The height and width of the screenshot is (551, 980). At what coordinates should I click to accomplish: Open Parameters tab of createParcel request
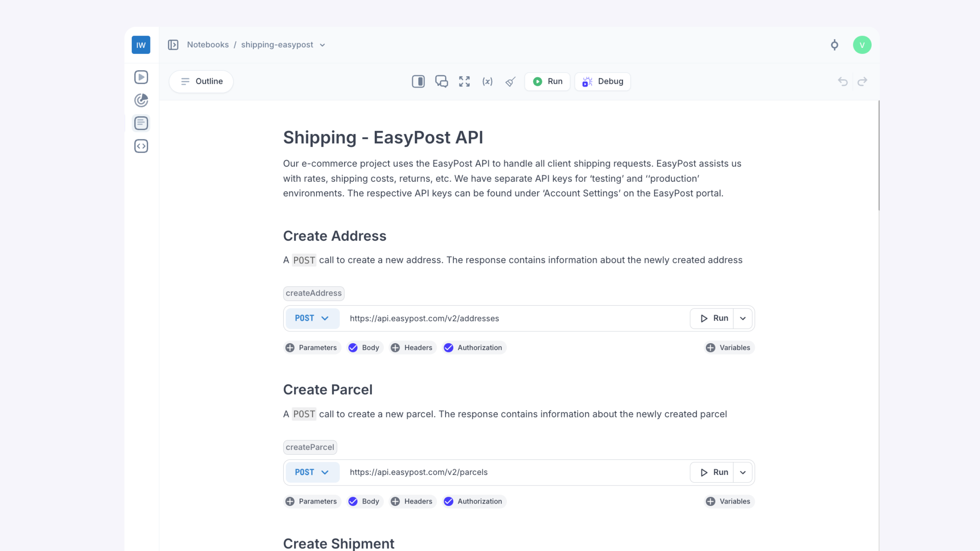[x=312, y=501]
